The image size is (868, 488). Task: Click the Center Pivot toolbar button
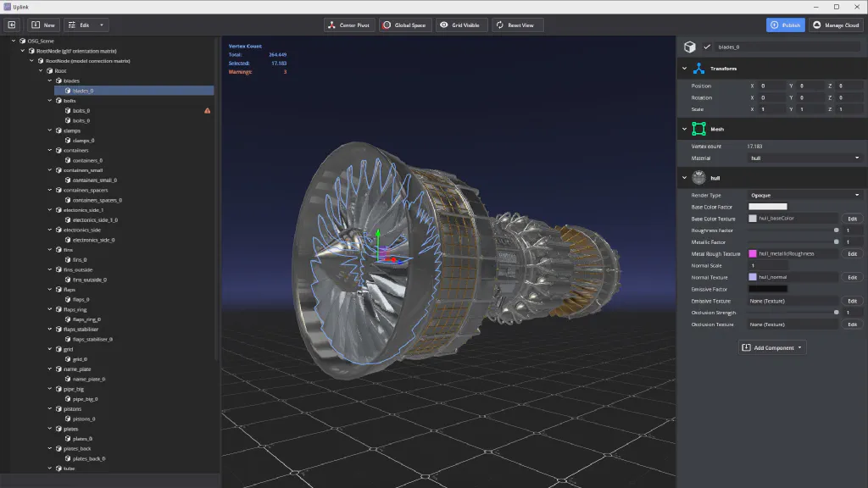348,25
